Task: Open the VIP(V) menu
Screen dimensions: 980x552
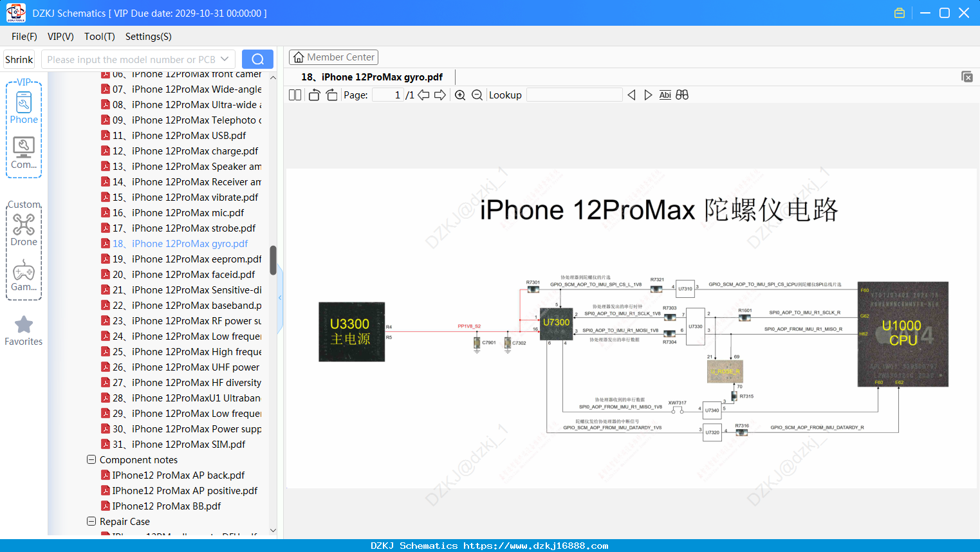Action: [x=60, y=37]
